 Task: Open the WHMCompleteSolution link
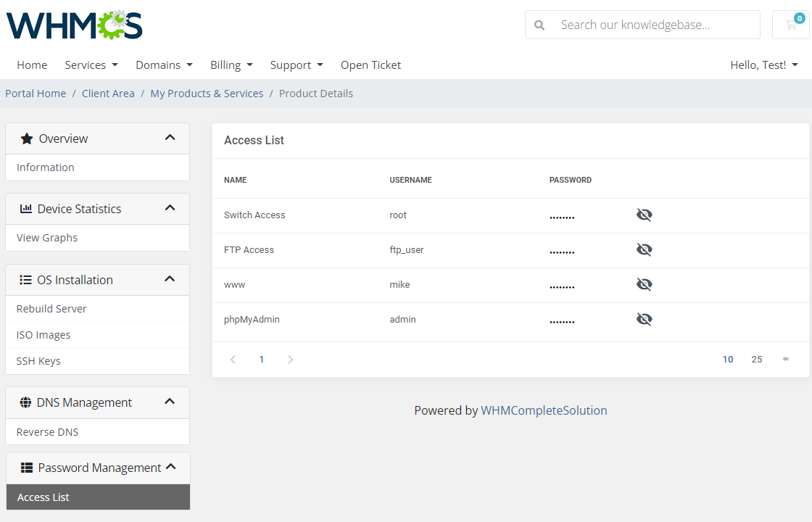point(544,410)
